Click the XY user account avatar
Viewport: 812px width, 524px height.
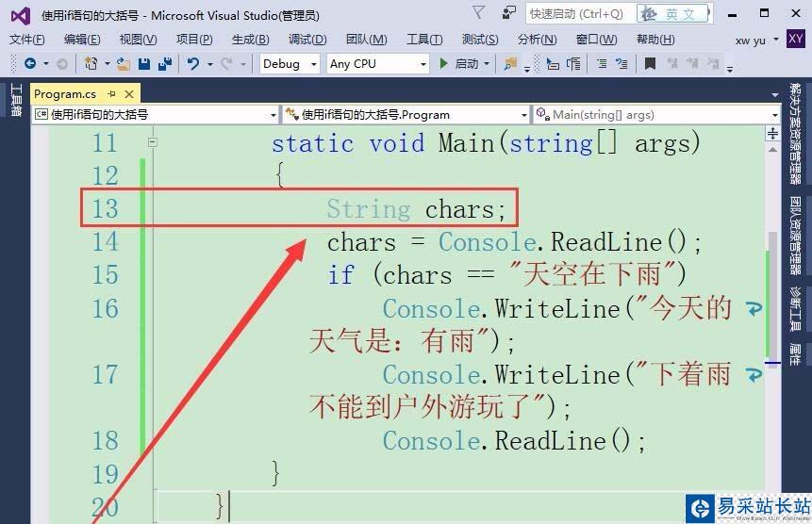tap(795, 39)
